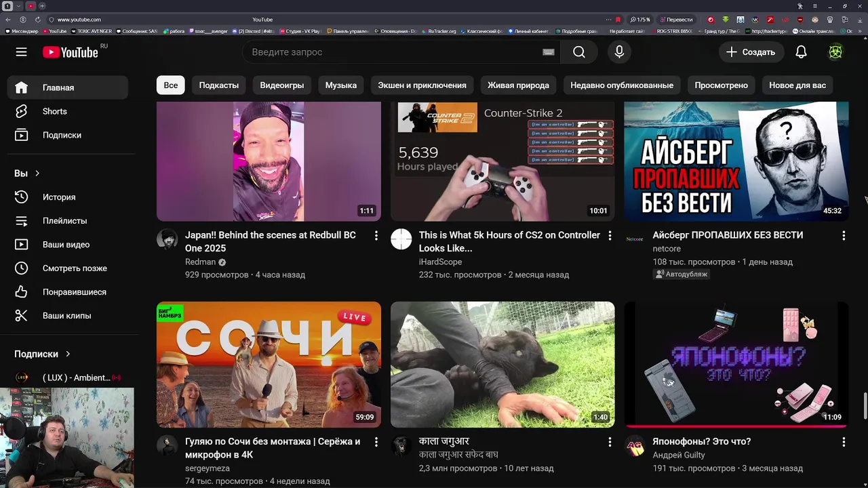The height and width of the screenshot is (488, 868).
Task: Open options menu for CS2 Controller video
Action: 610,236
